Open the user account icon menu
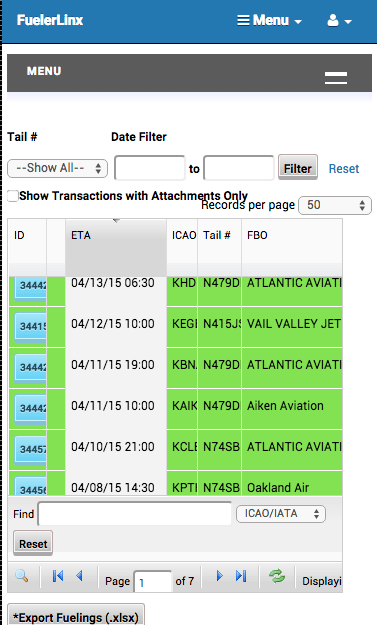Image resolution: width=377 pixels, height=625 pixels. [339, 20]
